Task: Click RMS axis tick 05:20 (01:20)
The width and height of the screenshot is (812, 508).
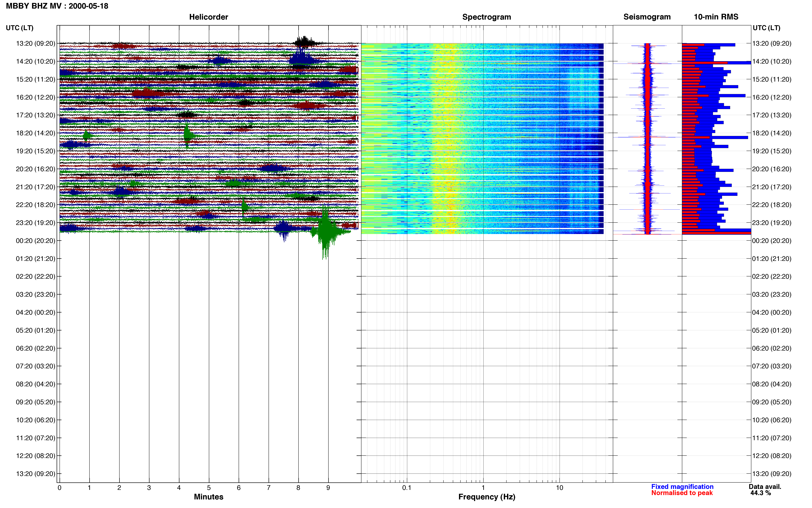Action: (x=772, y=330)
